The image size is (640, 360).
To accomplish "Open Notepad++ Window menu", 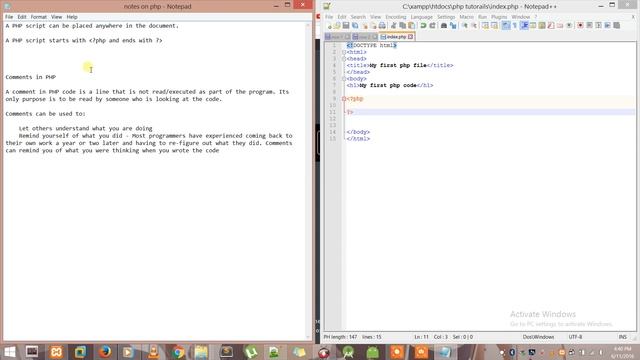I will 521,17.
